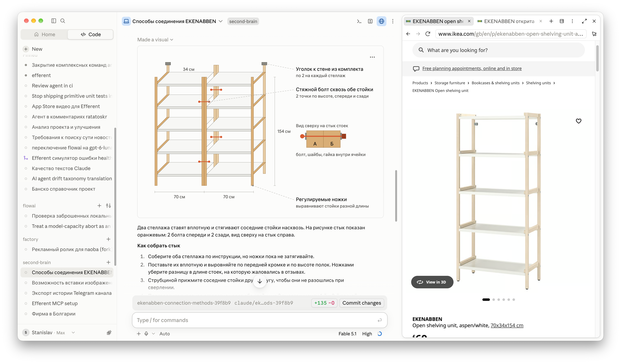Open session title dropdown chevron
621x364 pixels.
220,21
